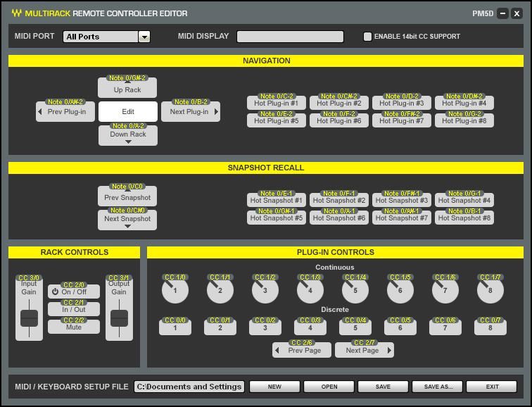Select Hot Snapshot #1
532x407 pixels.
click(x=276, y=200)
